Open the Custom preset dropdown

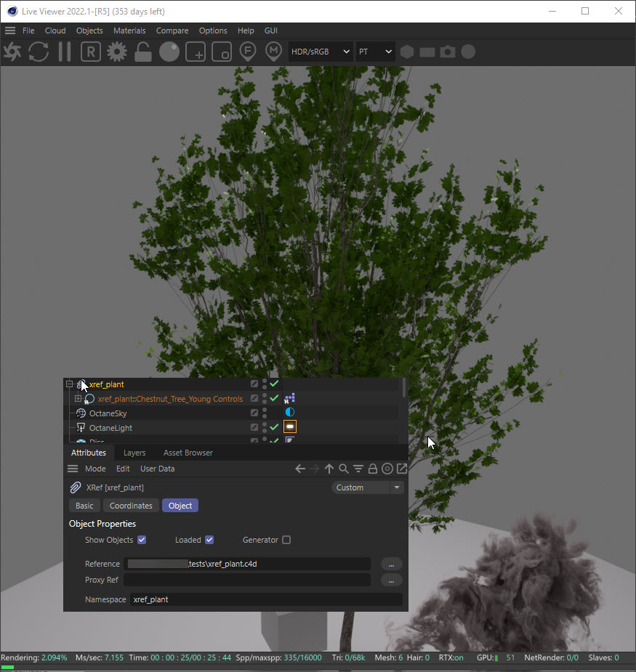tap(368, 487)
